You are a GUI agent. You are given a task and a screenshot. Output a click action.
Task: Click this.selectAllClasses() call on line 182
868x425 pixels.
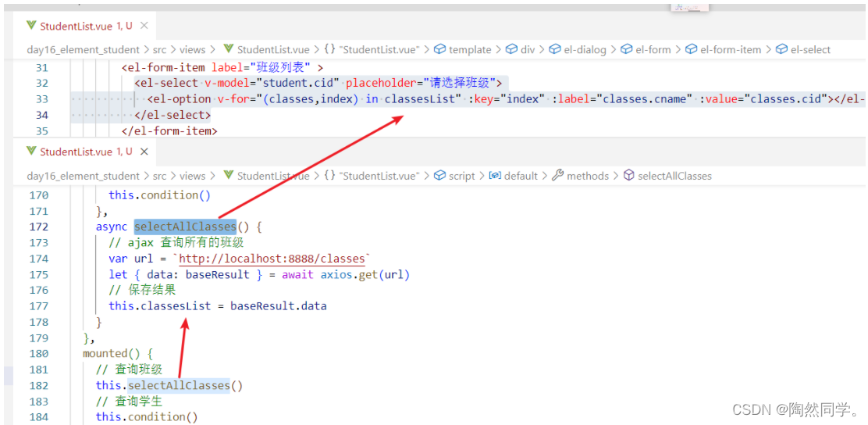tap(169, 385)
